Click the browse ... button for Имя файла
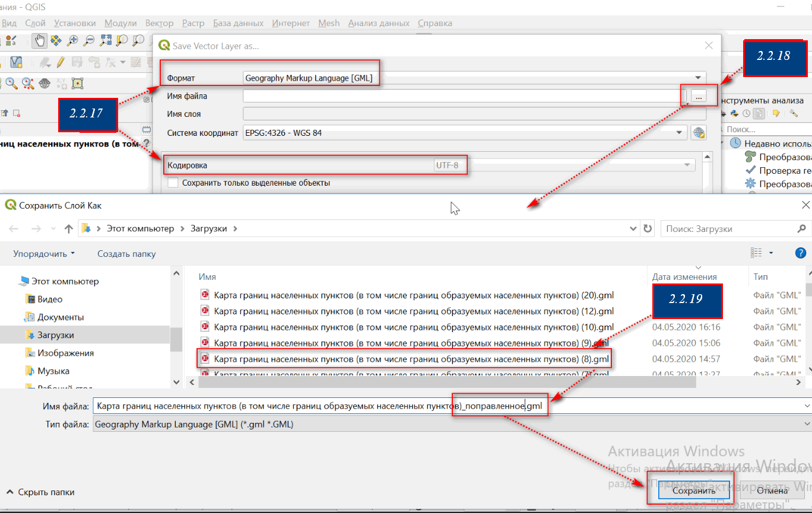The image size is (812, 513). [x=699, y=95]
